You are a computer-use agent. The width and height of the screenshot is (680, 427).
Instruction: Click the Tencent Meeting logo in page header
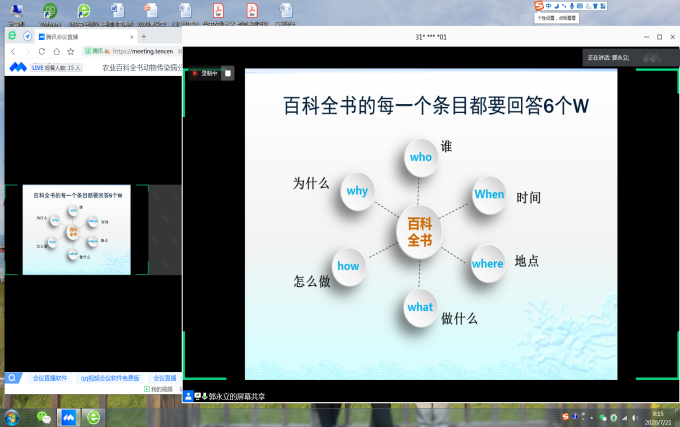pos(17,67)
